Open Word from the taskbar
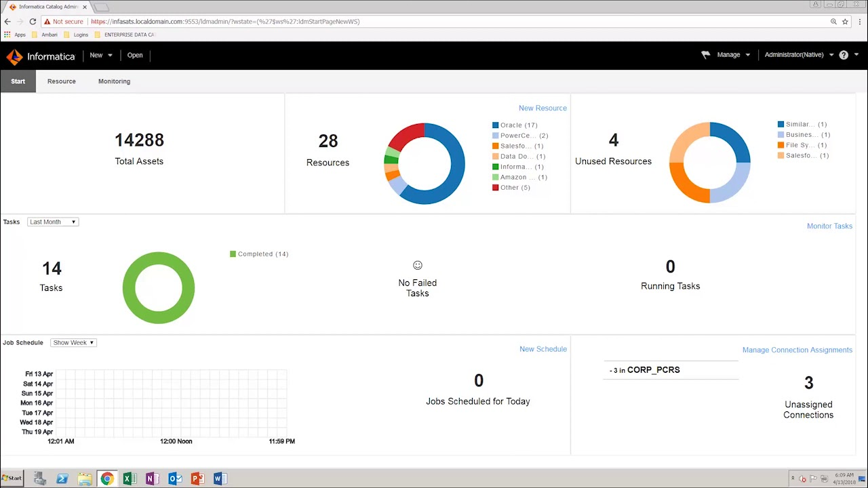 (x=220, y=479)
